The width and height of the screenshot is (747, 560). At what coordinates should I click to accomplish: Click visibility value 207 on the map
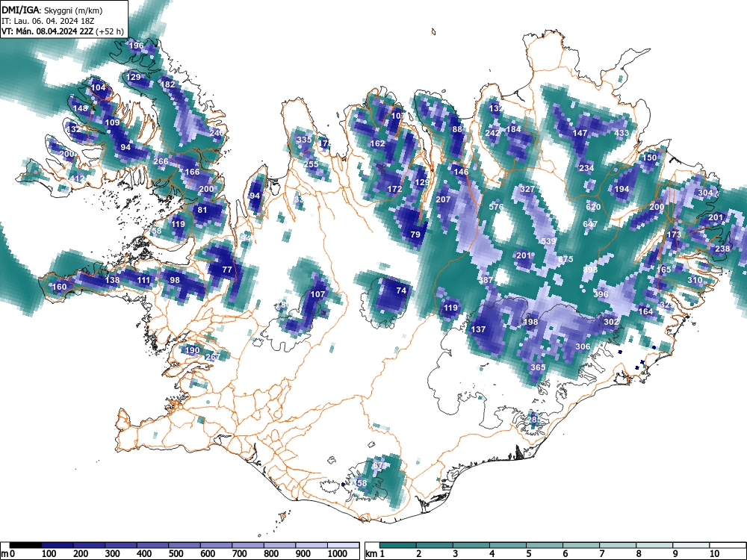tap(443, 199)
